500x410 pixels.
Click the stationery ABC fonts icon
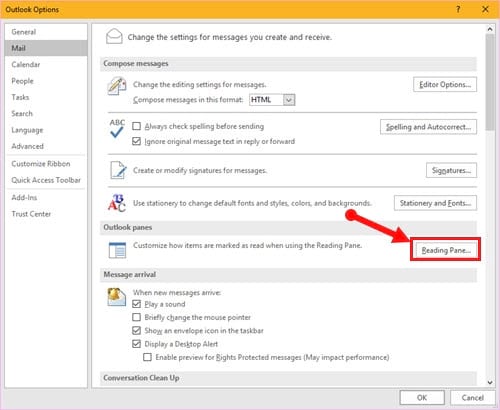[117, 203]
